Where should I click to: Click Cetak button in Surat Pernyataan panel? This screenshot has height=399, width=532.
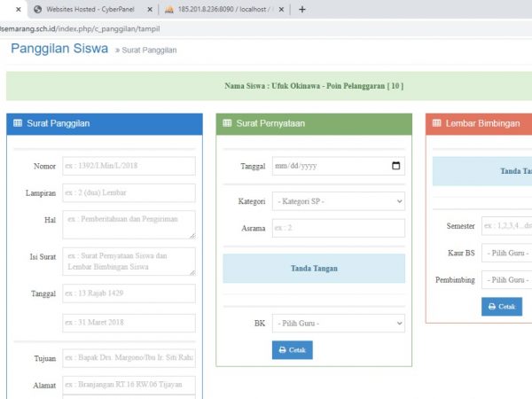pos(292,350)
